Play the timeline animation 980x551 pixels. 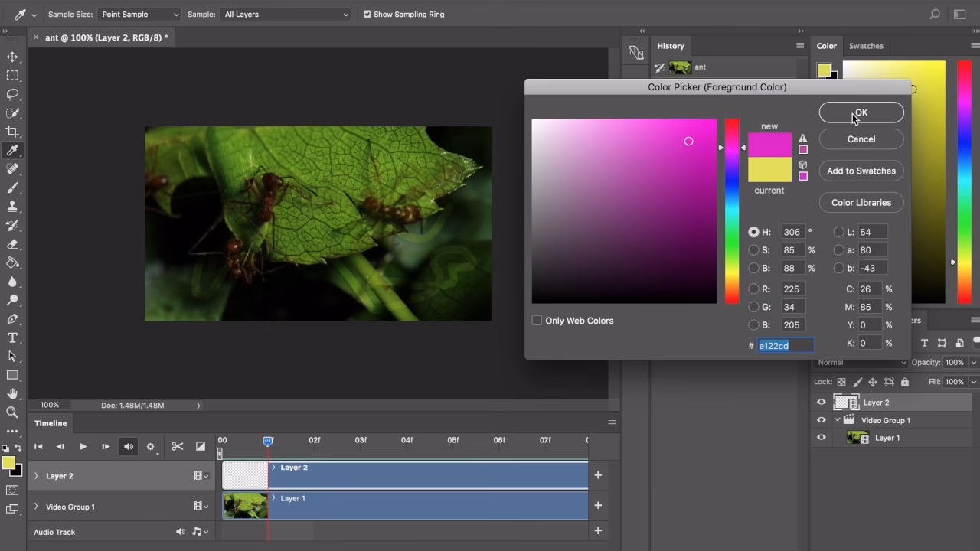[83, 445]
